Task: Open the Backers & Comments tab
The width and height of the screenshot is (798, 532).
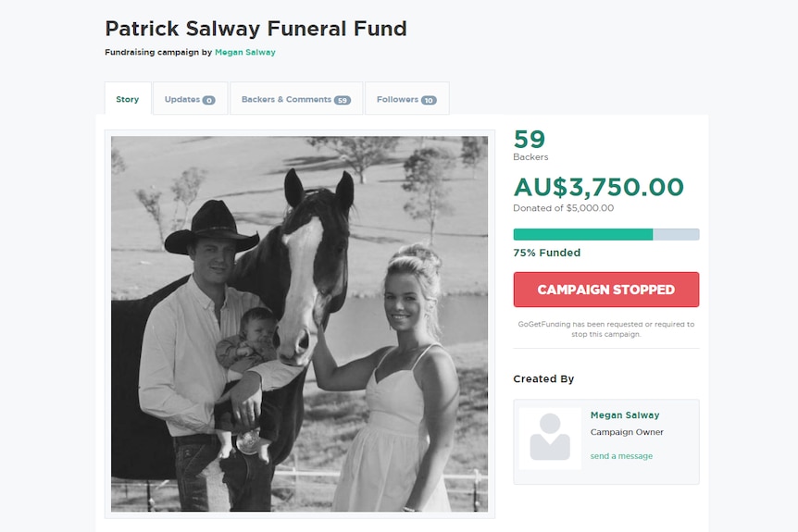Action: (x=296, y=99)
